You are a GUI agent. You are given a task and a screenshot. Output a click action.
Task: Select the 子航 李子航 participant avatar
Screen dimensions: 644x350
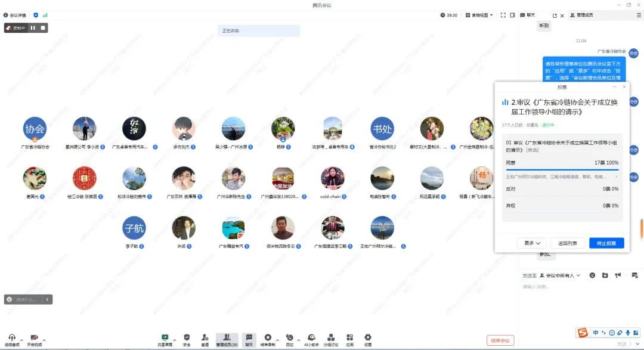(x=134, y=228)
